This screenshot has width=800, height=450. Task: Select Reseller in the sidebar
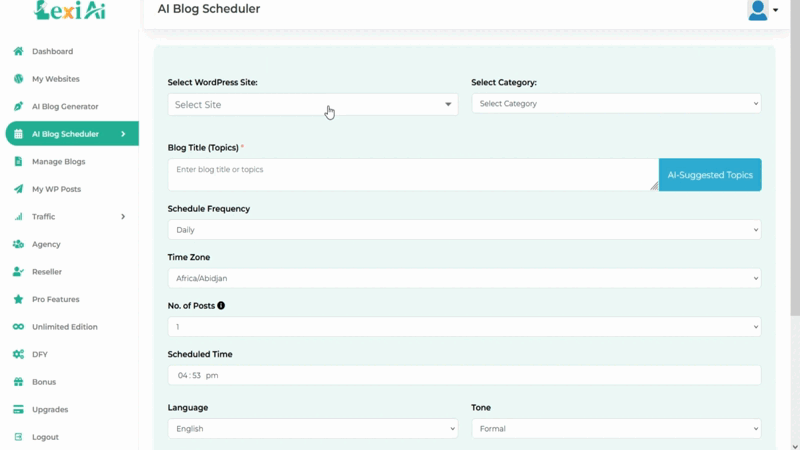tap(46, 272)
